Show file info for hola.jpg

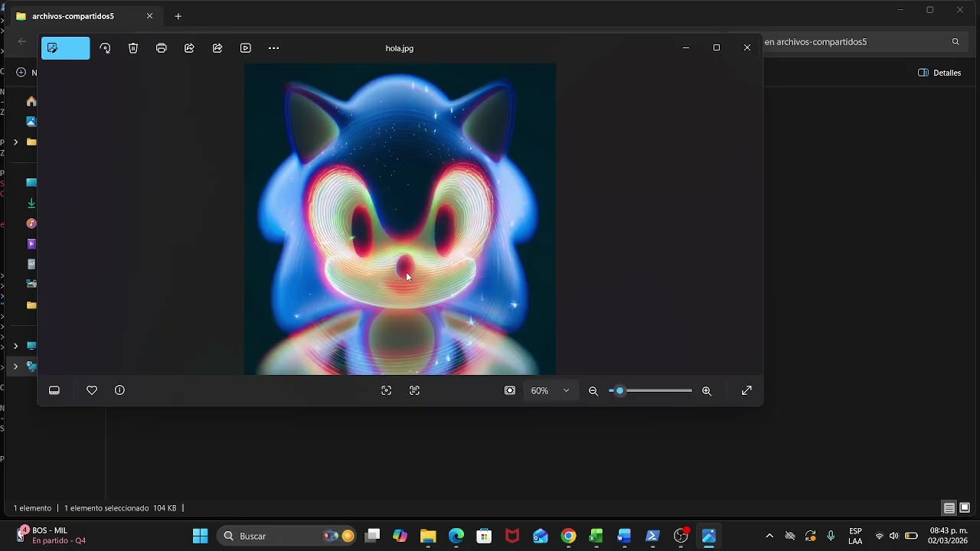(119, 390)
